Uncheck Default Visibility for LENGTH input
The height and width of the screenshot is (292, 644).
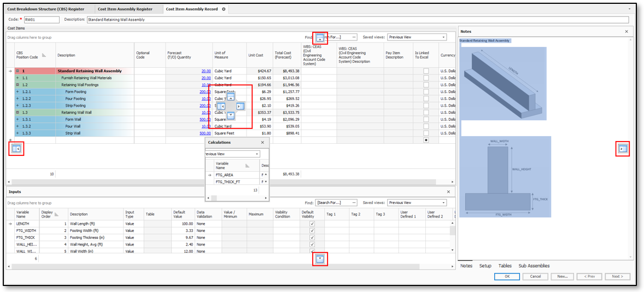(x=312, y=224)
